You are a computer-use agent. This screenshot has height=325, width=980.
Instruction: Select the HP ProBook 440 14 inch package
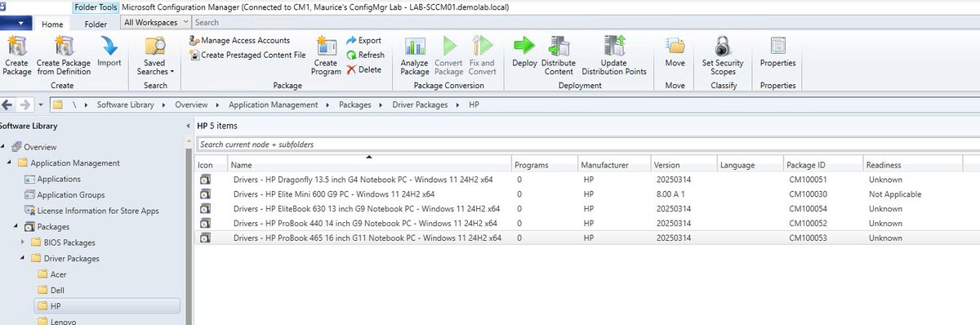588,223
